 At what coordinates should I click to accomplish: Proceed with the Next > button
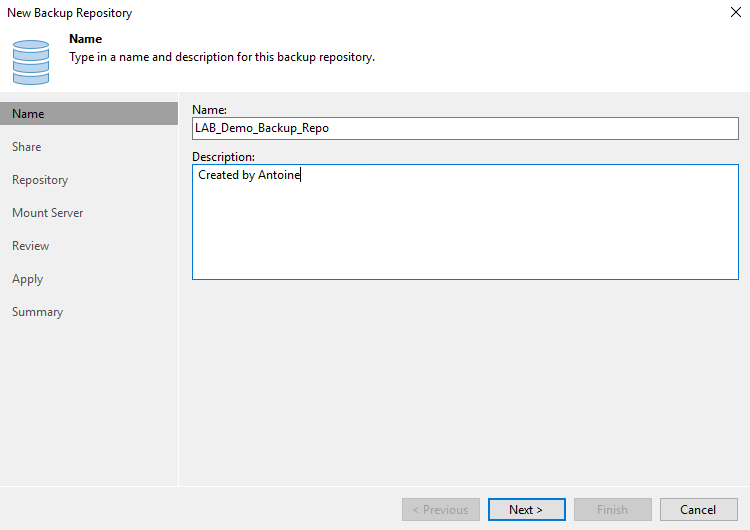[x=527, y=509]
